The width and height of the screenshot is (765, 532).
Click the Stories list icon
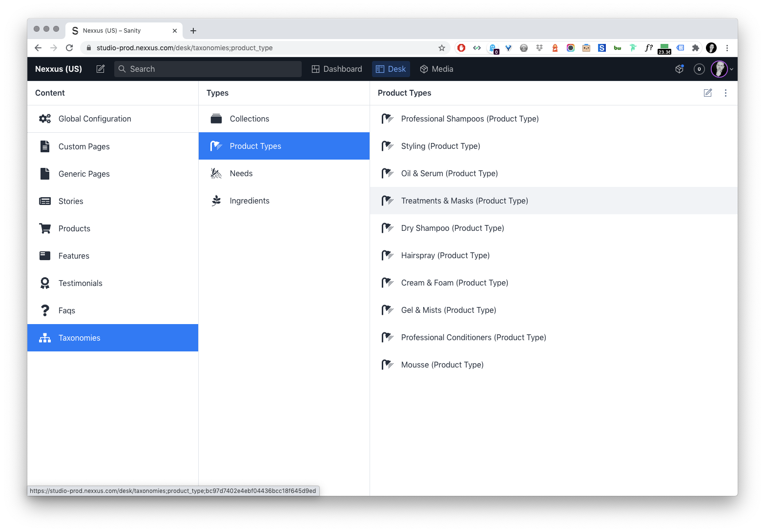45,201
